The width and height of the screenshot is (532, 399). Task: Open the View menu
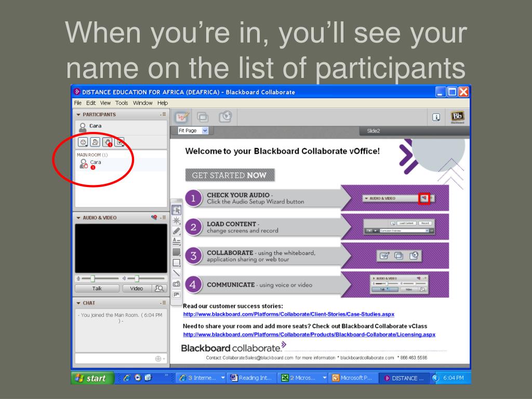[x=105, y=103]
